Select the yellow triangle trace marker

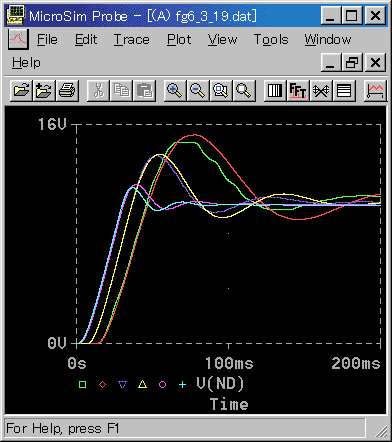tap(142, 384)
